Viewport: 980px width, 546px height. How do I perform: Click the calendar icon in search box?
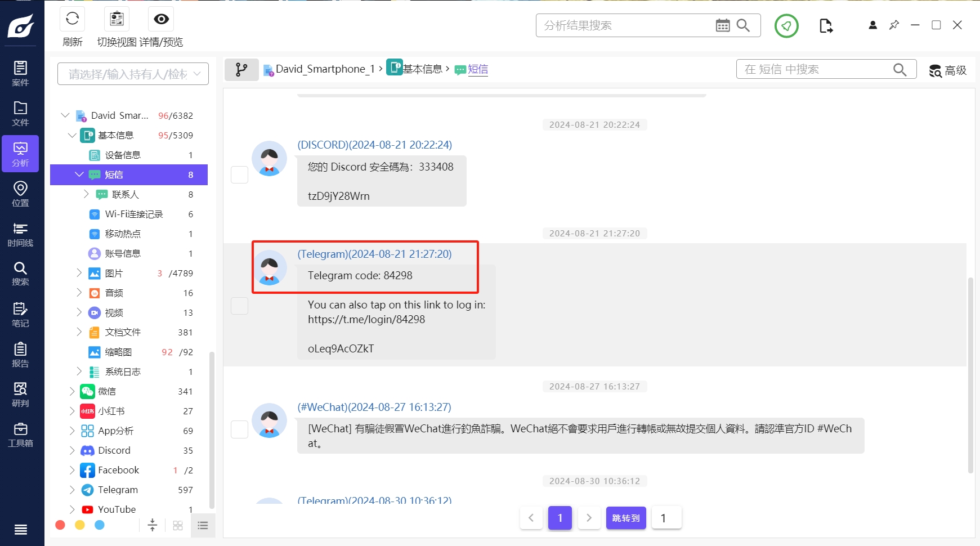tap(723, 25)
